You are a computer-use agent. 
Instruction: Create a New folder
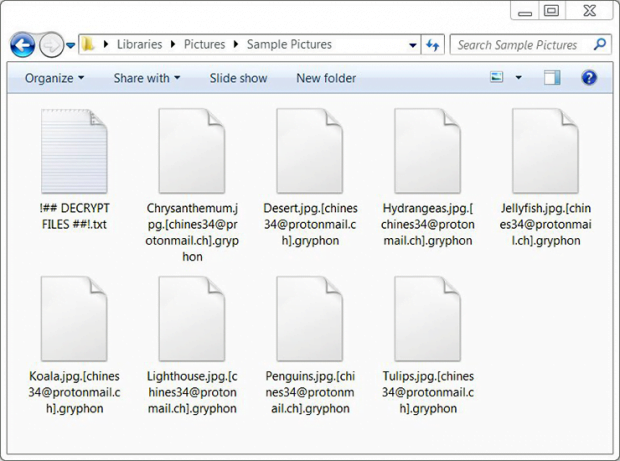[326, 78]
